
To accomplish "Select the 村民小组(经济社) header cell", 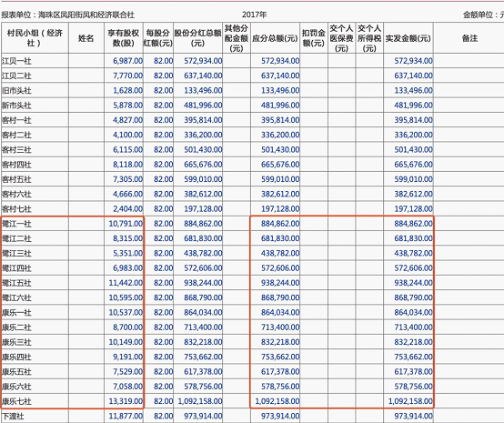I will tap(35, 38).
